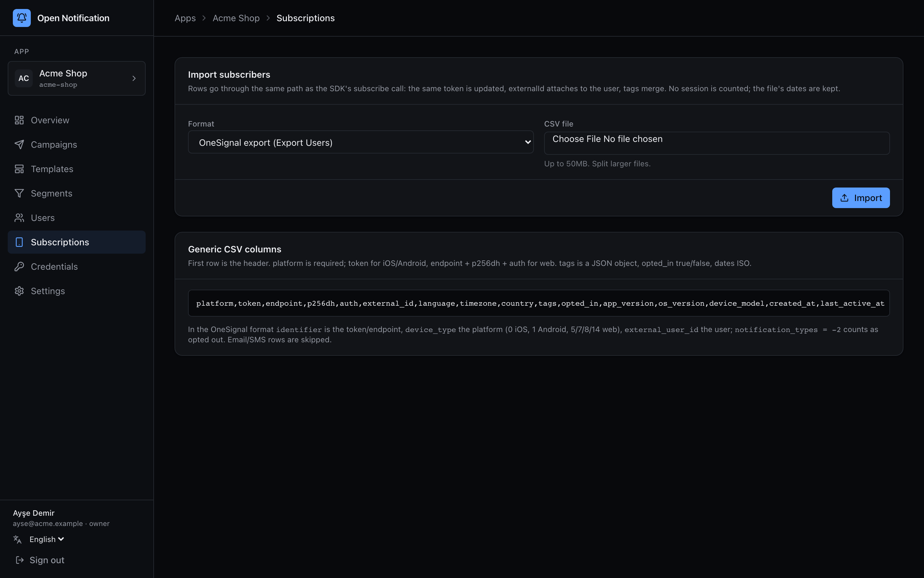
Task: Click the "Import subscribers" heading
Action: [x=229, y=74]
